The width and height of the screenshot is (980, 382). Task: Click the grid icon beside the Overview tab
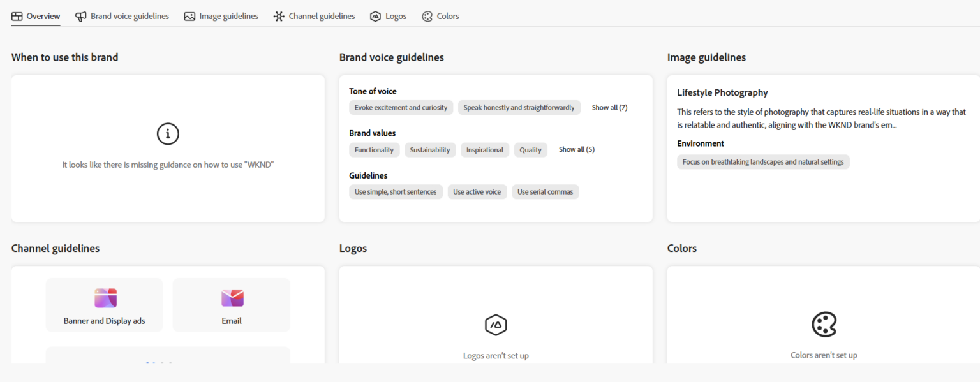[x=16, y=16]
